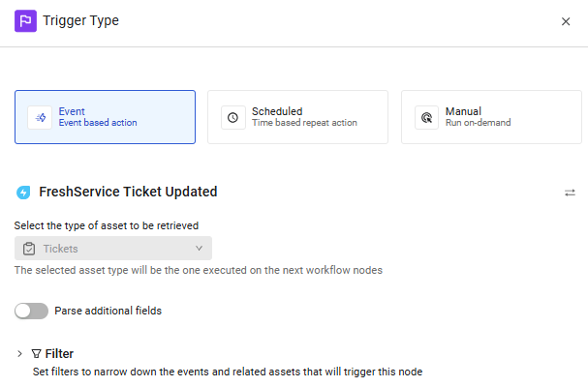Open the Tickets asset type dropdown

[113, 249]
